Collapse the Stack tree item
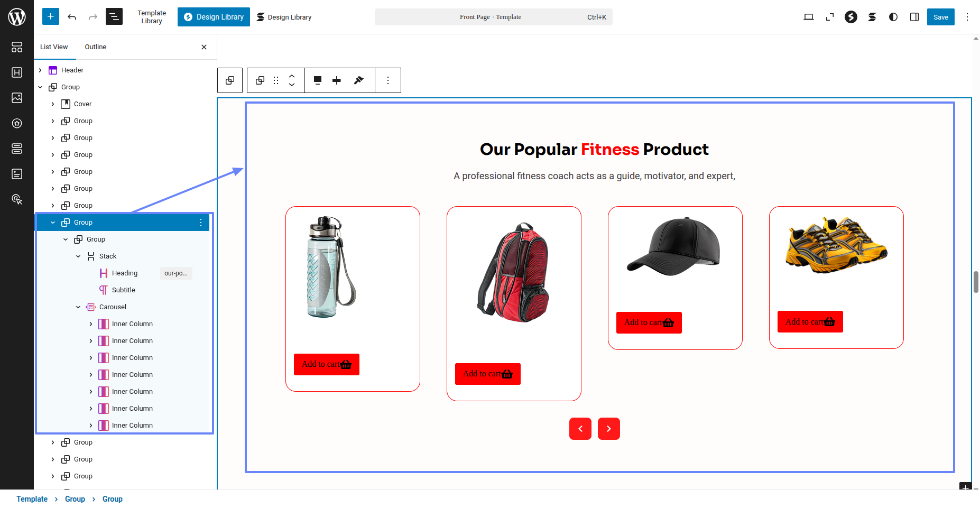Screen dimensions: 980x508 78,256
